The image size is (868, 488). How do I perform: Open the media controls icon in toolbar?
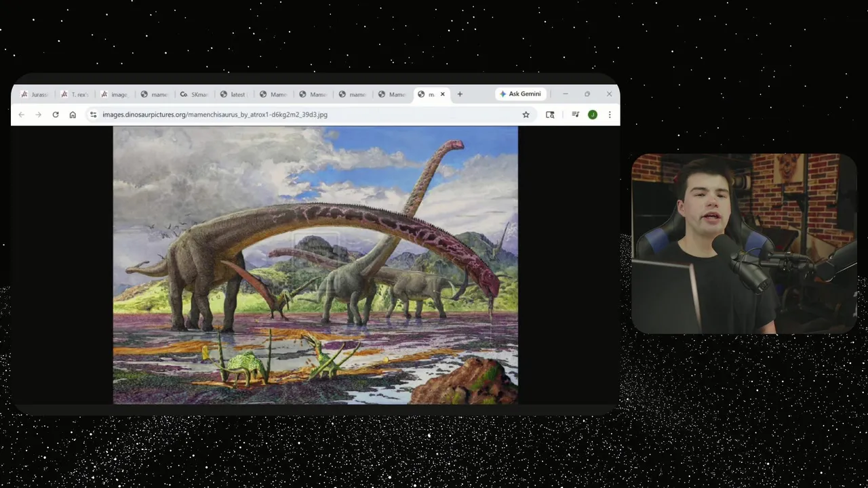[575, 115]
